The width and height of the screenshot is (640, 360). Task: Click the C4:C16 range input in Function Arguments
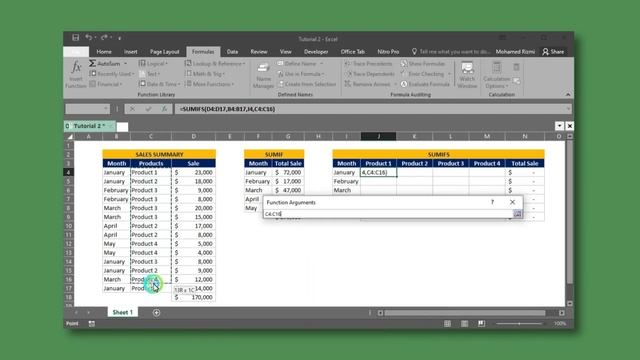point(388,213)
